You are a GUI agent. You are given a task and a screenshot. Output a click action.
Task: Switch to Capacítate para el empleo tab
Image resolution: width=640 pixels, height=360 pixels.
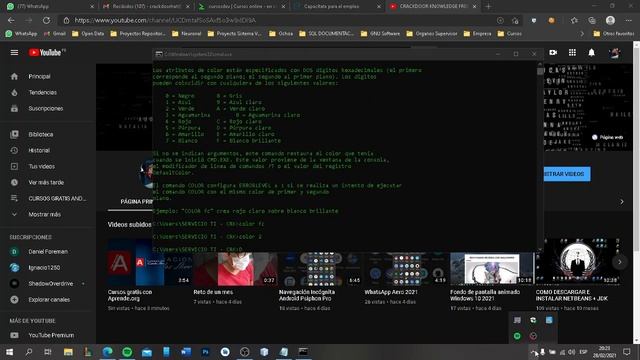pyautogui.click(x=338, y=7)
